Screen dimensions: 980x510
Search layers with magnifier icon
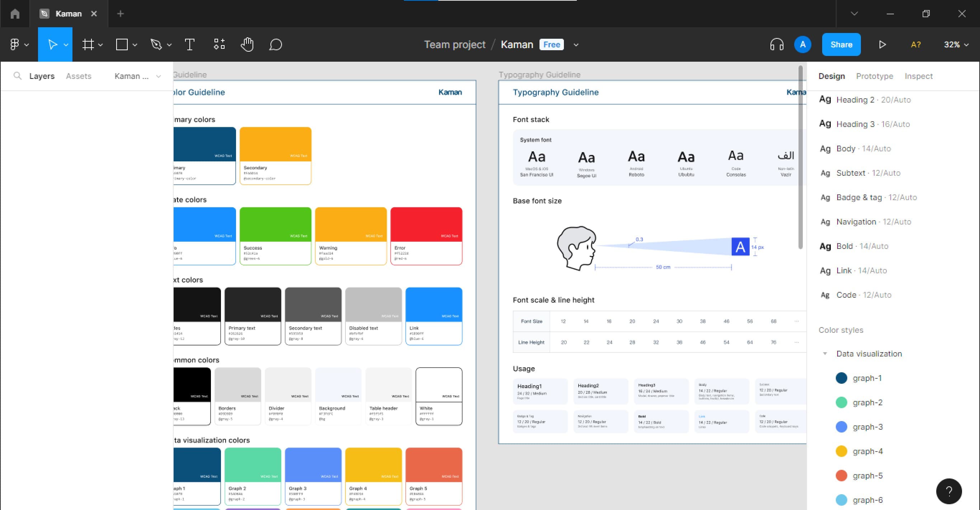[17, 76]
